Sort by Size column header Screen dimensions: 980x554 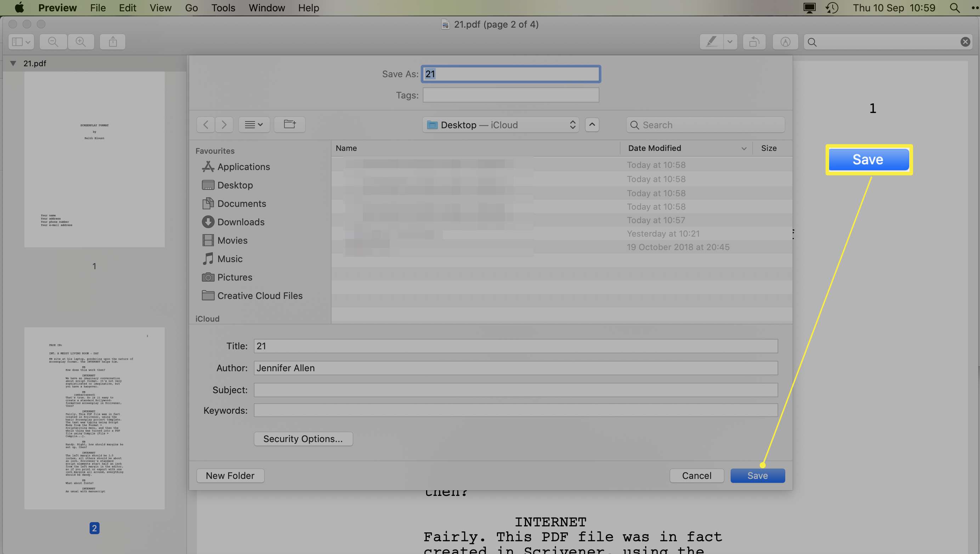(773, 148)
